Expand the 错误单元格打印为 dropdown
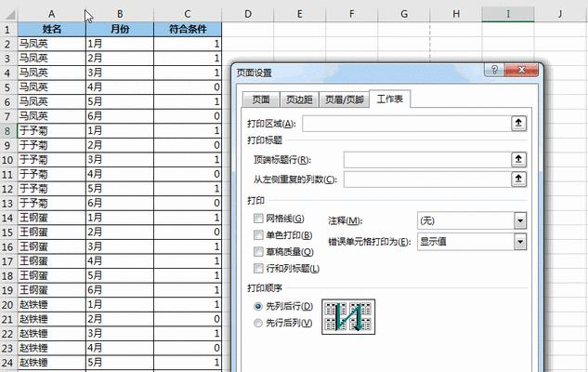Viewport: 588px width, 372px height. point(520,241)
